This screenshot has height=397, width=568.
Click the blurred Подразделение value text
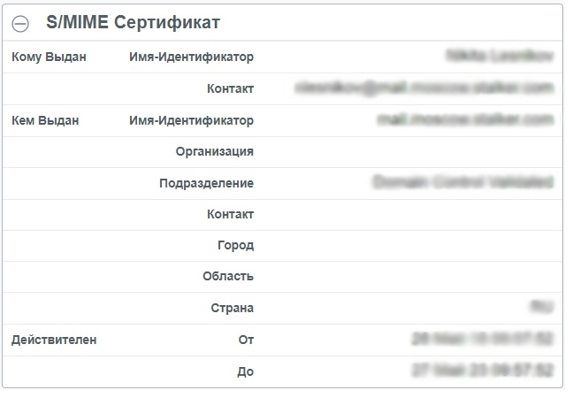tap(463, 182)
